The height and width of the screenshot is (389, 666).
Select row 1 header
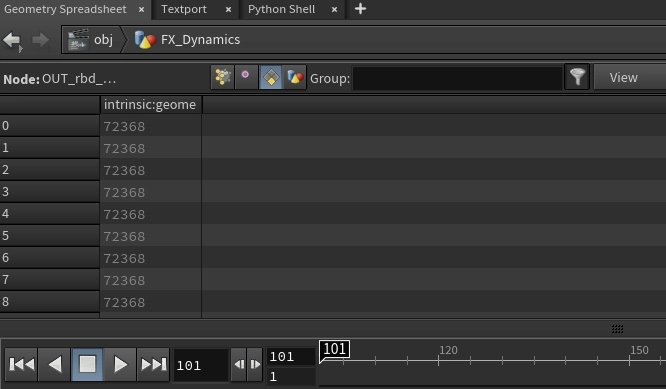coord(50,148)
